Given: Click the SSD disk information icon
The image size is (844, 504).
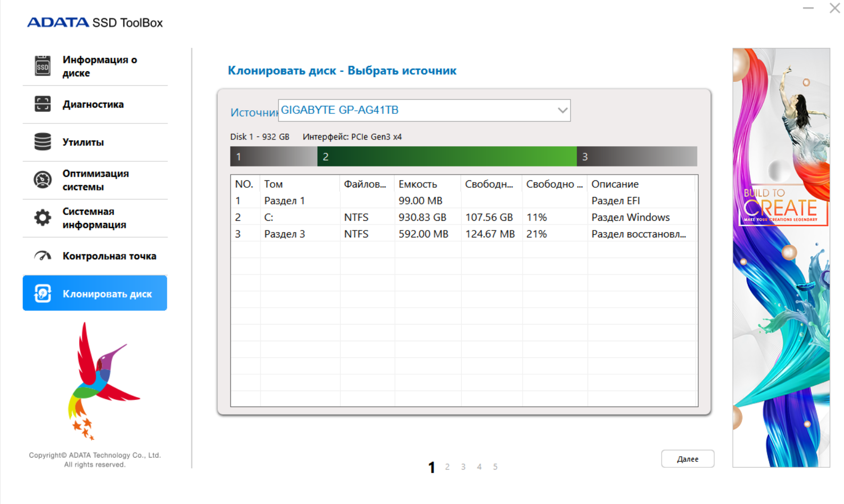Looking at the screenshot, I should point(43,66).
